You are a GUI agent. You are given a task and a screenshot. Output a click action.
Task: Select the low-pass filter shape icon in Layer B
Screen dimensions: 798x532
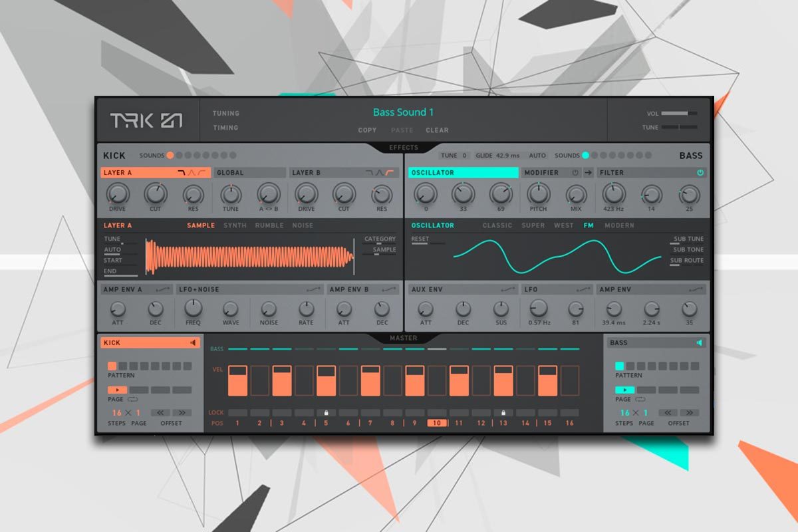[370, 173]
